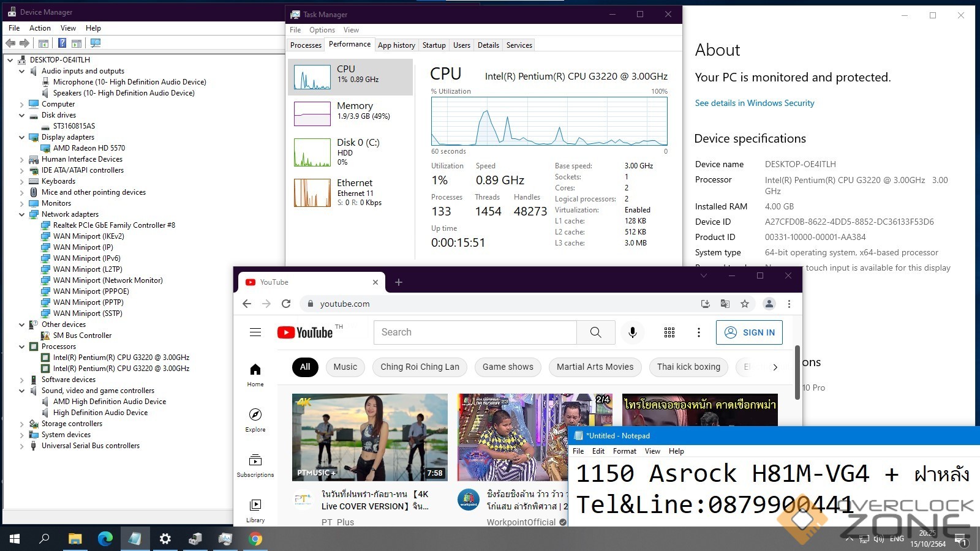
Task: Open See details in Windows Security link
Action: [x=755, y=103]
